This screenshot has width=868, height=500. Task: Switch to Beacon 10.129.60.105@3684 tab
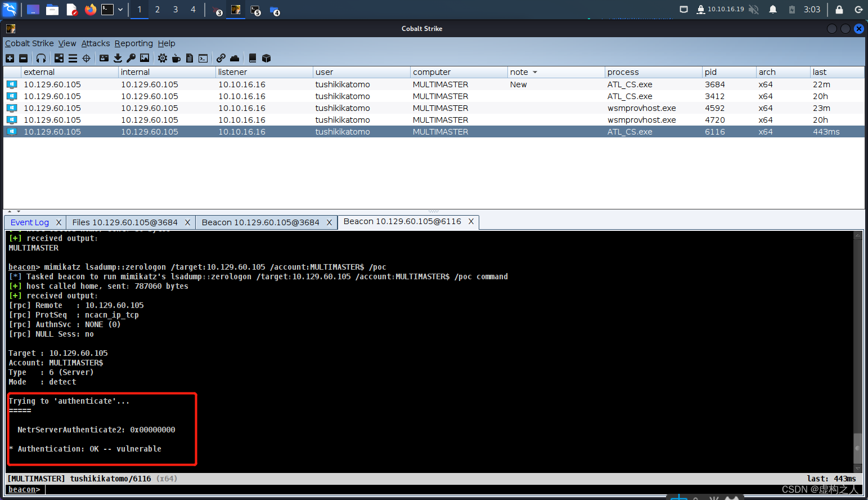[260, 222]
